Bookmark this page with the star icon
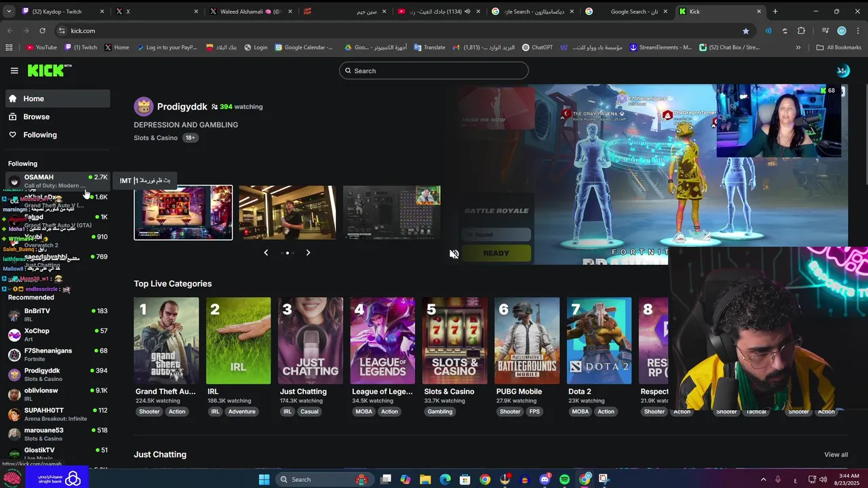The width and height of the screenshot is (868, 488). tap(746, 30)
